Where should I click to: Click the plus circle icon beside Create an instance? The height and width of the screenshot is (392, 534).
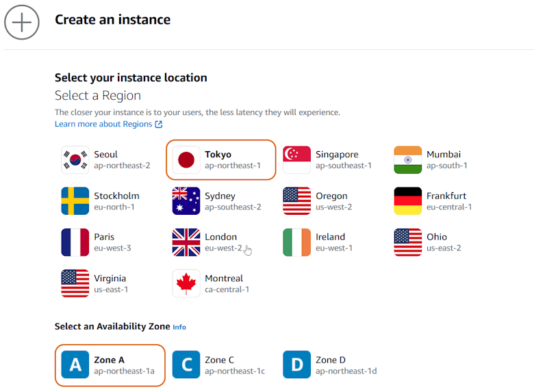[22, 22]
